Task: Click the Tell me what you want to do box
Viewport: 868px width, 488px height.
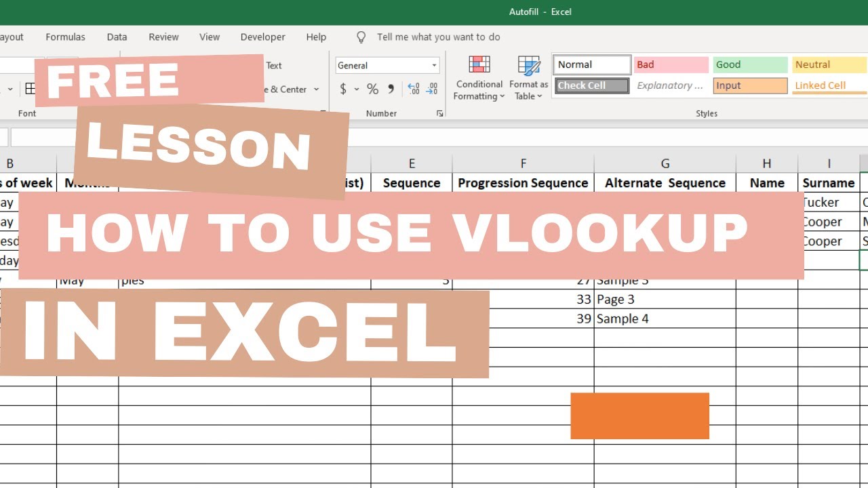Action: 439,37
